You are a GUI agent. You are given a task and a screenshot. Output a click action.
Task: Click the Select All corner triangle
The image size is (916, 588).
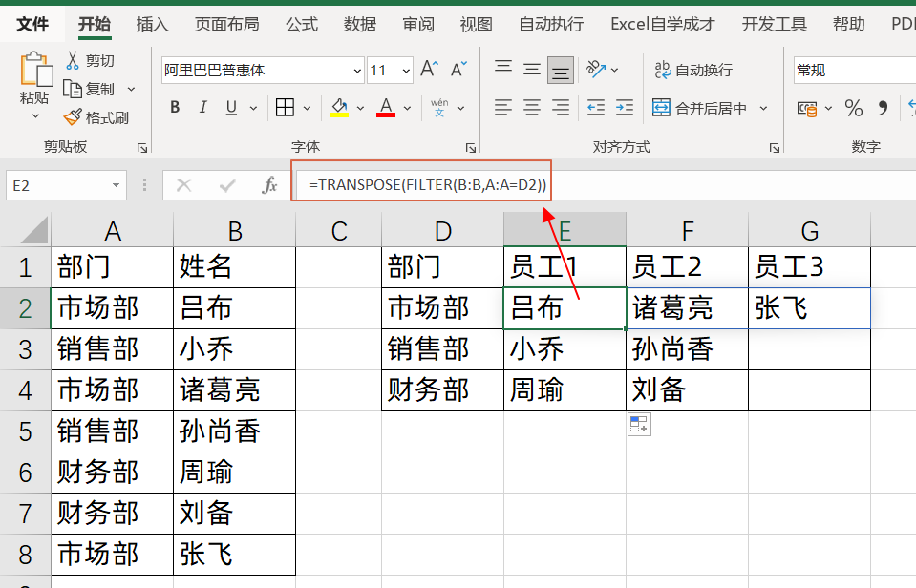pyautogui.click(x=33, y=229)
